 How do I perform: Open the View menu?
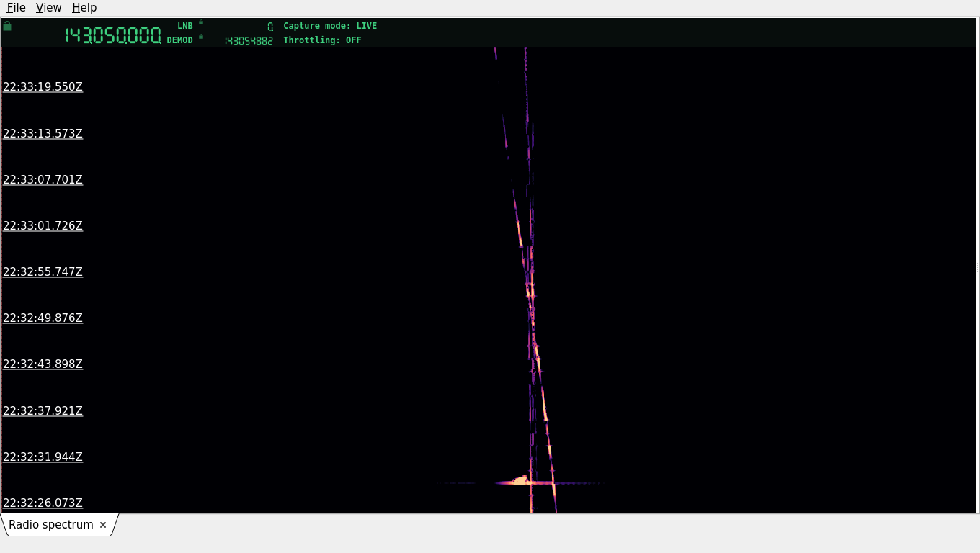[x=48, y=7]
